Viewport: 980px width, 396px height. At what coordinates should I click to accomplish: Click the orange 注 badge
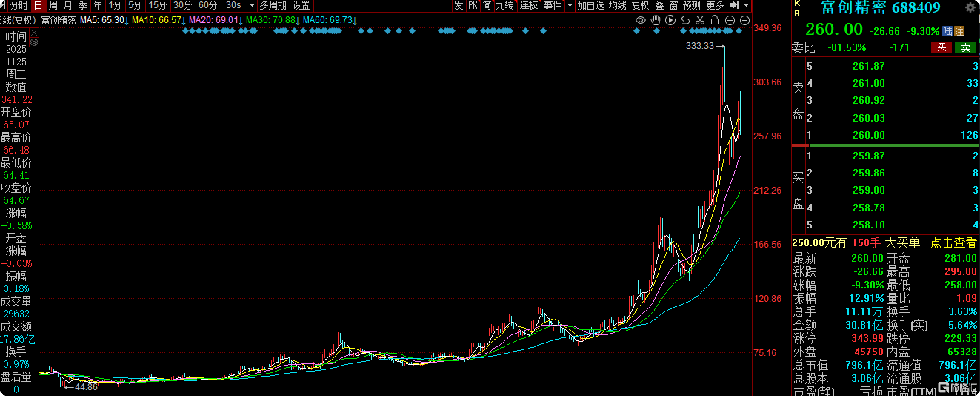click(959, 31)
